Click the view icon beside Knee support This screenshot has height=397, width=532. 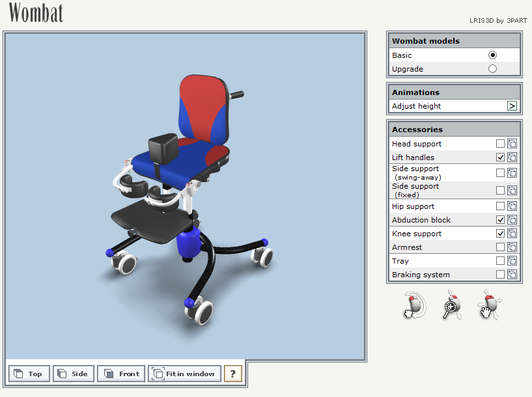point(512,233)
